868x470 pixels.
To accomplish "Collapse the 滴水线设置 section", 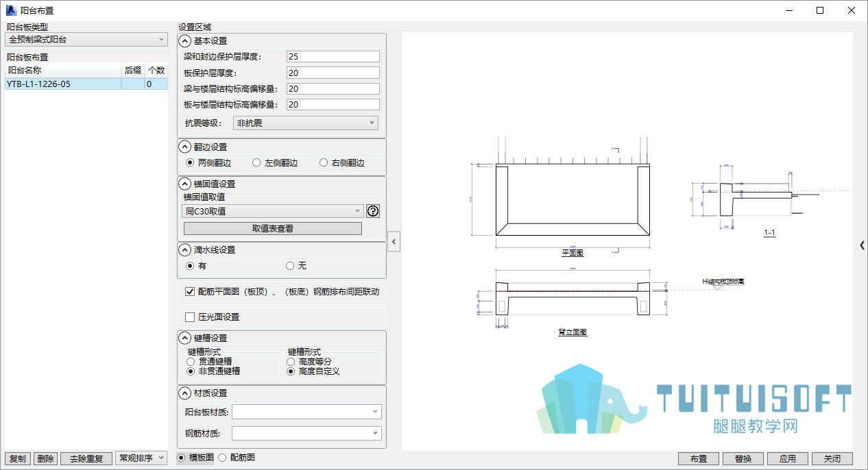I will coord(185,249).
